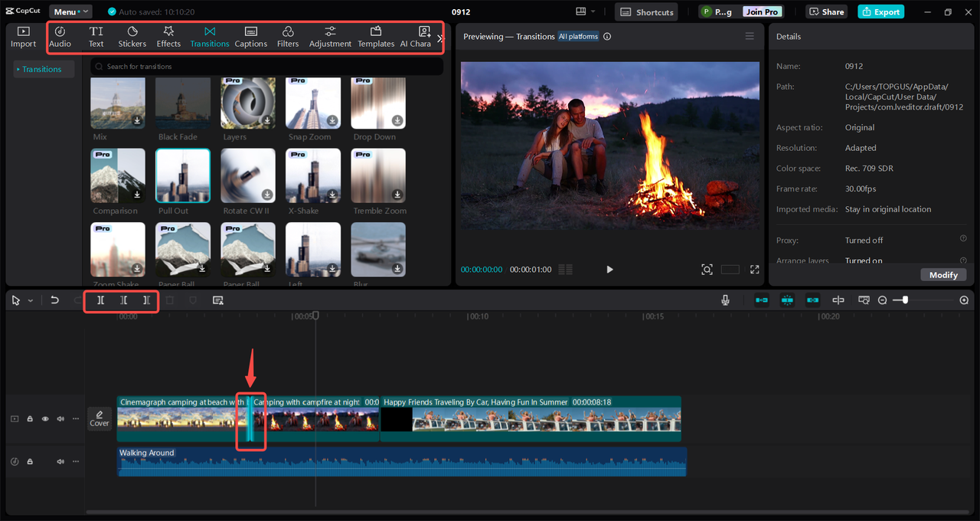Select the Mix transition thumbnail

click(x=118, y=103)
